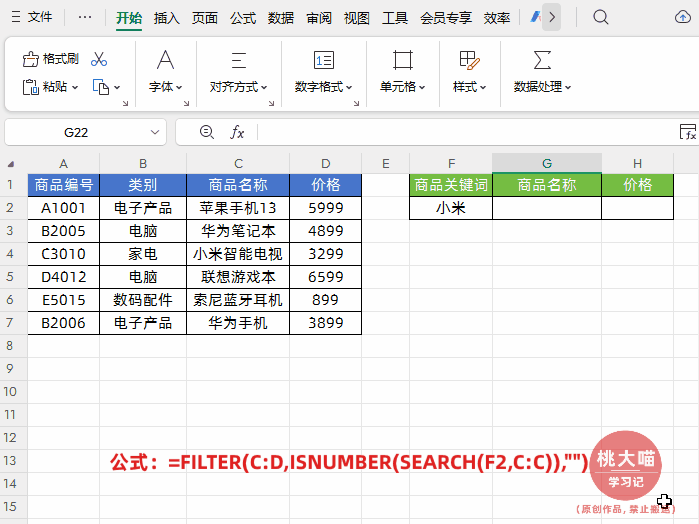This screenshot has width=699, height=524.
Task: Go to the 审阅 tab
Action: pos(319,18)
